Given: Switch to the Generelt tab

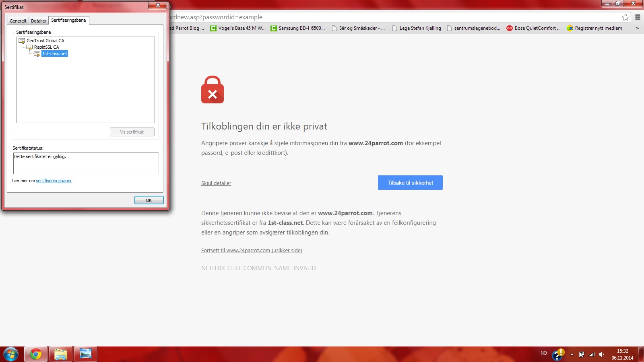Looking at the screenshot, I should pos(18,21).
